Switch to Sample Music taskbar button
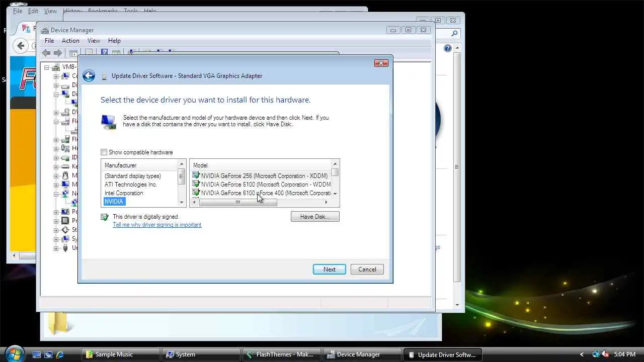 tap(120, 354)
